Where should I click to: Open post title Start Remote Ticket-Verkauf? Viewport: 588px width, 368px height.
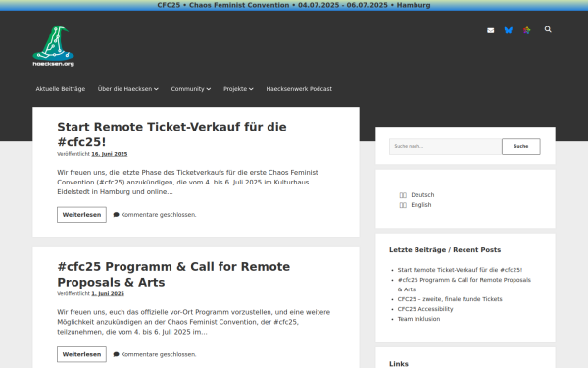pyautogui.click(x=171, y=134)
